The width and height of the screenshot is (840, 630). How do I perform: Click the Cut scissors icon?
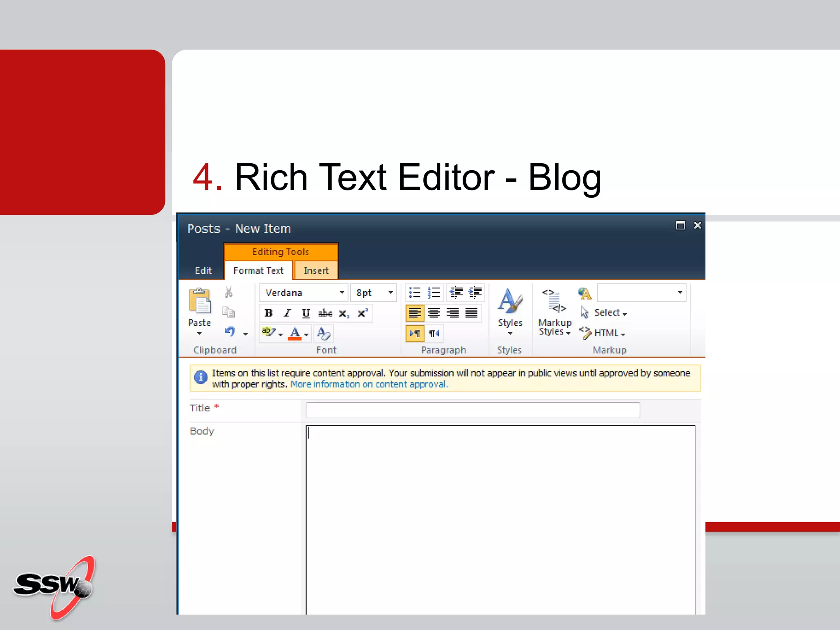pos(228,292)
